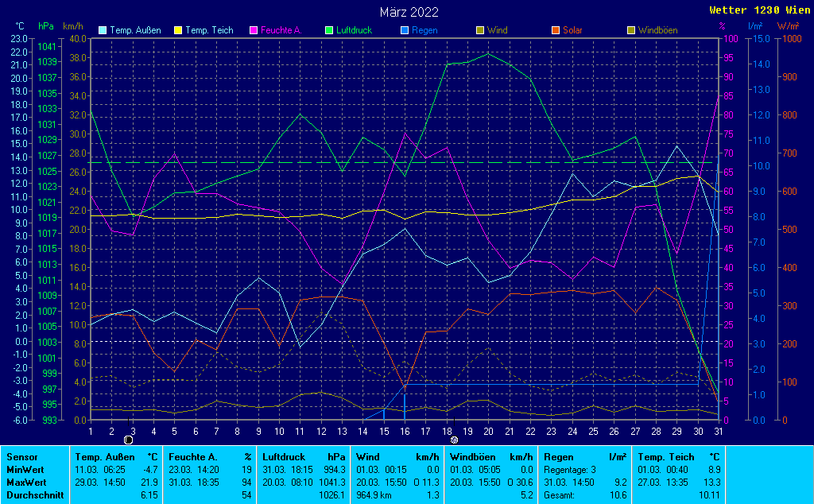Click the average temperature value 6.15
Image resolution: width=814 pixels, height=504 pixels.
pyautogui.click(x=149, y=495)
